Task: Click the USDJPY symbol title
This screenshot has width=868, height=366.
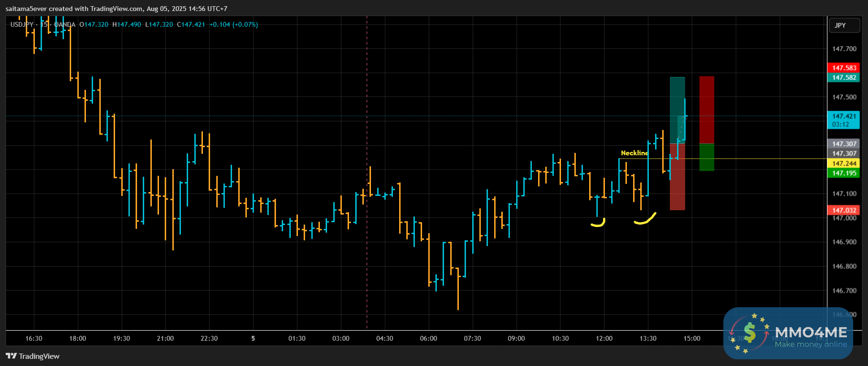Action: (x=22, y=24)
